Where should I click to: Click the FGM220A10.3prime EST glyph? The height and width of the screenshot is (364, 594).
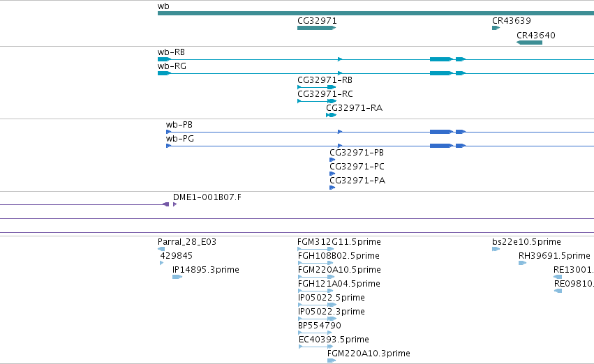(332, 361)
